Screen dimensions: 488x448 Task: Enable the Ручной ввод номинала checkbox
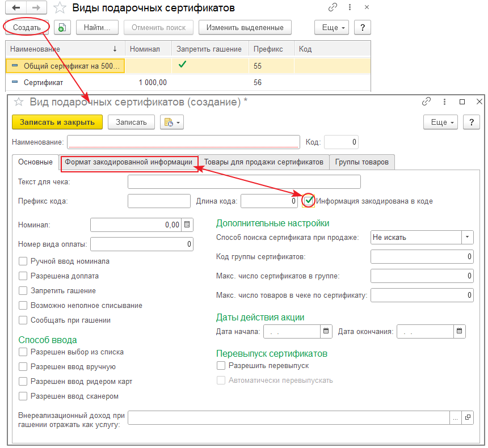coord(23,261)
